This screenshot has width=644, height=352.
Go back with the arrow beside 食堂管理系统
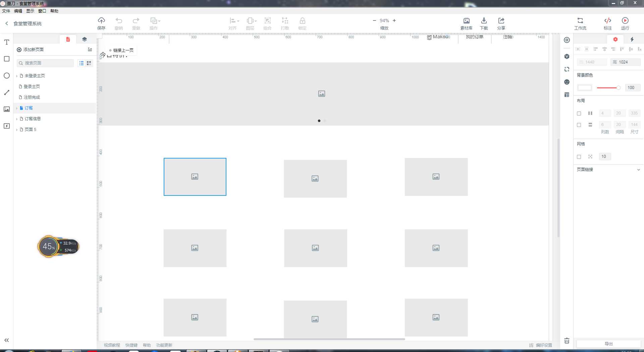(x=6, y=23)
